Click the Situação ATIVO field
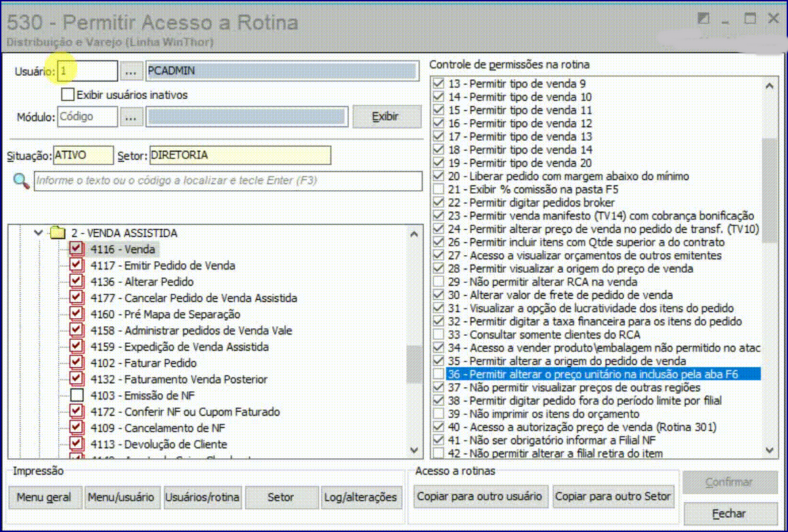 83,155
